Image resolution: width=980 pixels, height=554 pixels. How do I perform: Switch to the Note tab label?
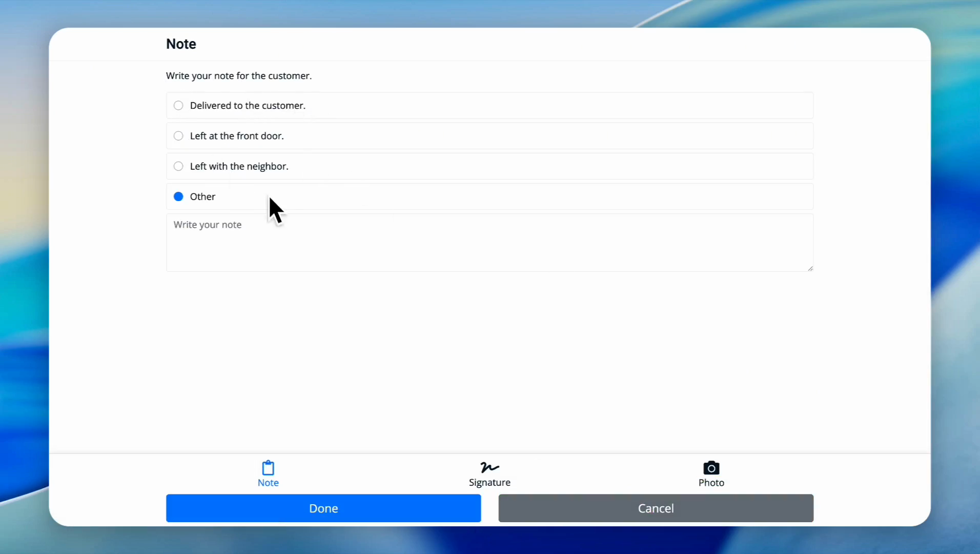[x=268, y=483]
